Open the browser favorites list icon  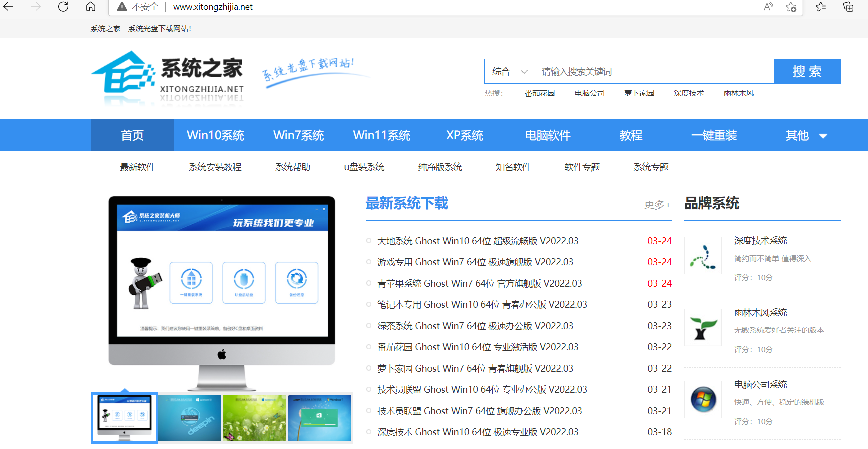(821, 7)
